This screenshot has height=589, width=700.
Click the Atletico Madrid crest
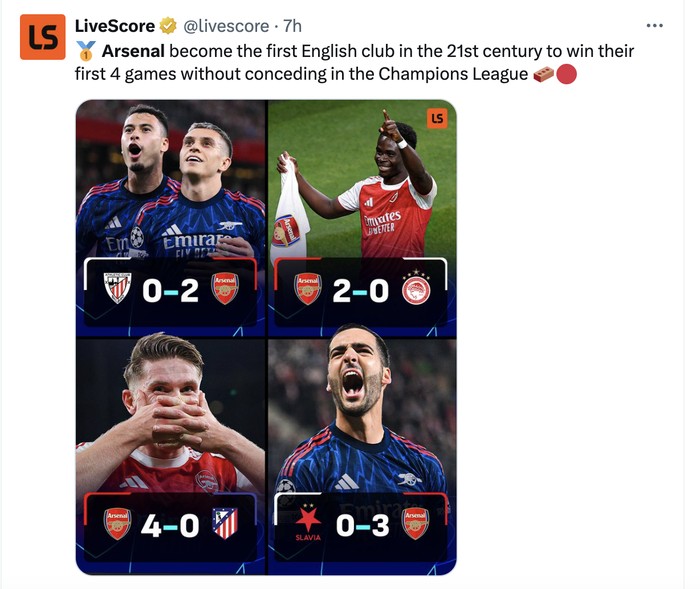(225, 523)
